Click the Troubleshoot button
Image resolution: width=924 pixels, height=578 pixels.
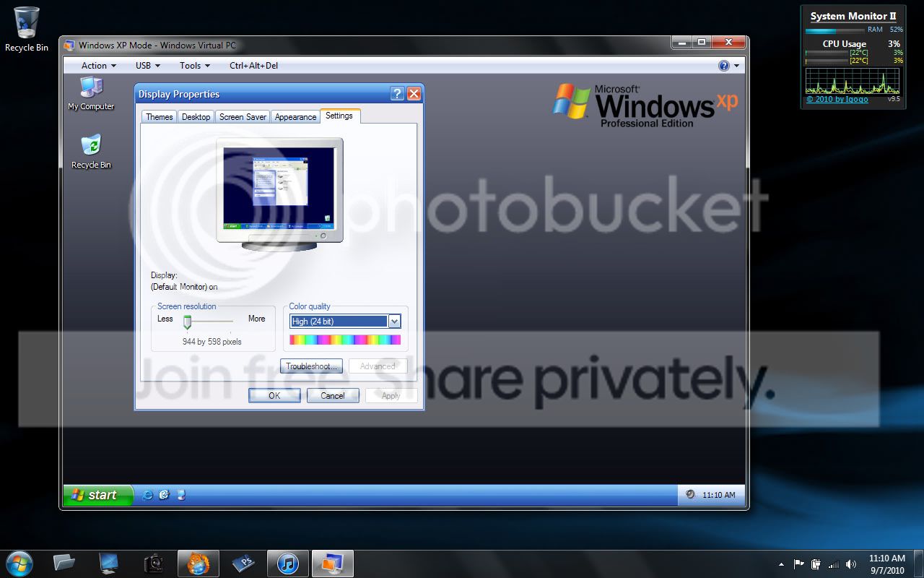tap(312, 366)
